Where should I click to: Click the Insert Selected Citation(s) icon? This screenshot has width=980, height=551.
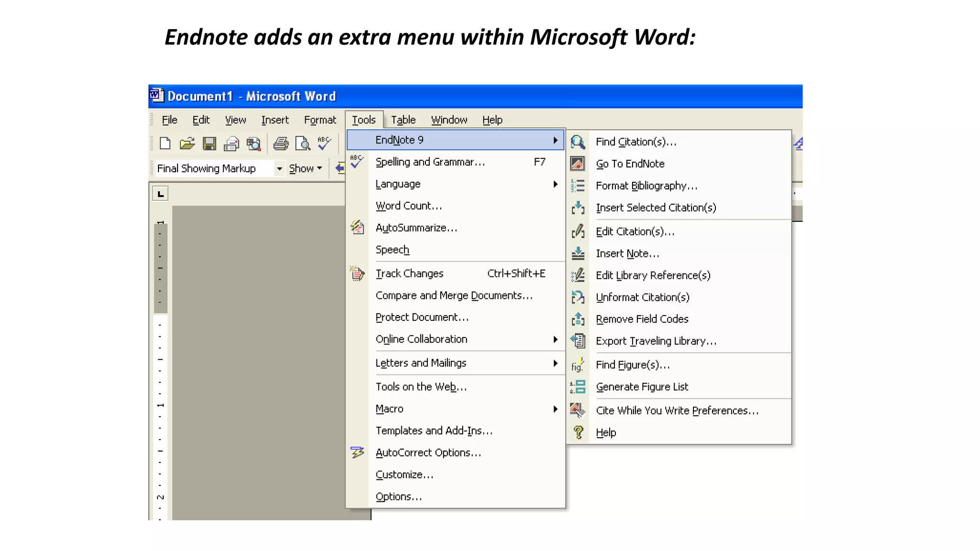[x=578, y=208]
